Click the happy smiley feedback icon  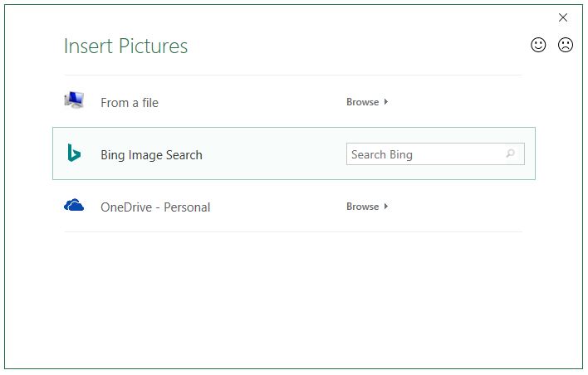click(x=538, y=46)
